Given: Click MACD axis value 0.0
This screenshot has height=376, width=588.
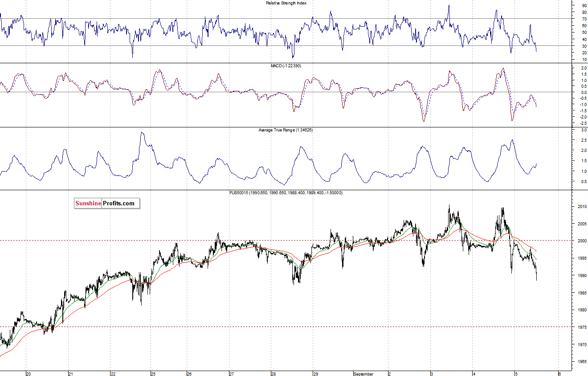Looking at the screenshot, I should tap(584, 93).
